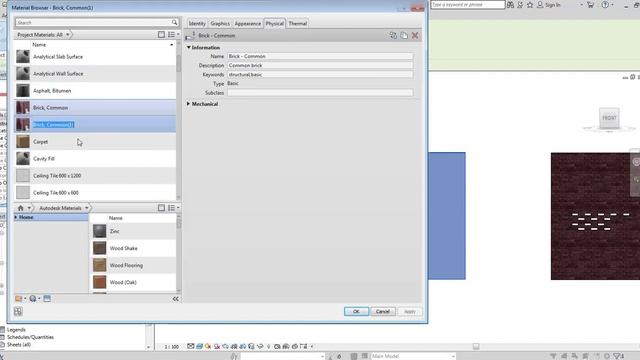Viewport: 640px width, 360px height.
Task: Click the binoculars search icon in title bar
Action: (x=510, y=5)
